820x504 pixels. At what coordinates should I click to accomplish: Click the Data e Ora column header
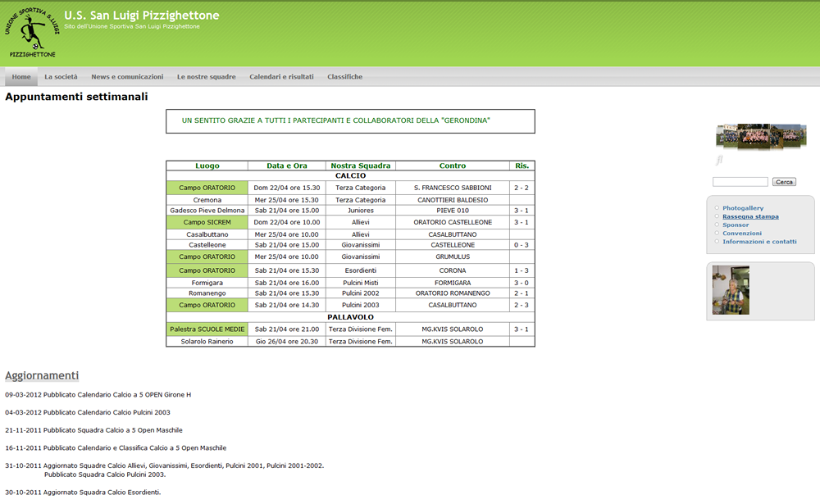click(286, 166)
